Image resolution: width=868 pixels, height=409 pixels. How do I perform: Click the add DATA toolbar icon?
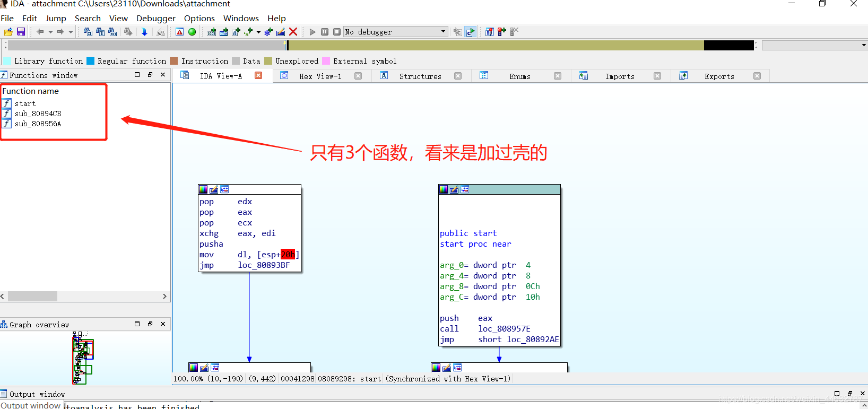coord(224,32)
